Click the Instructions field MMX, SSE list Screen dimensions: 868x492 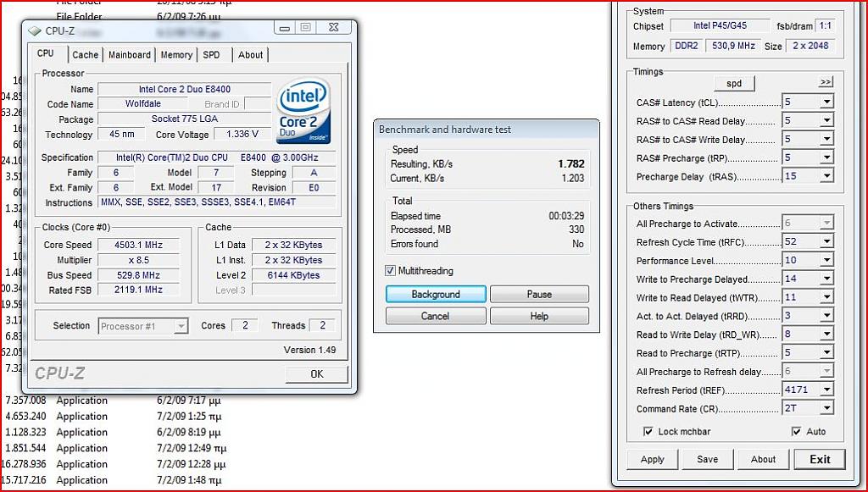217,202
